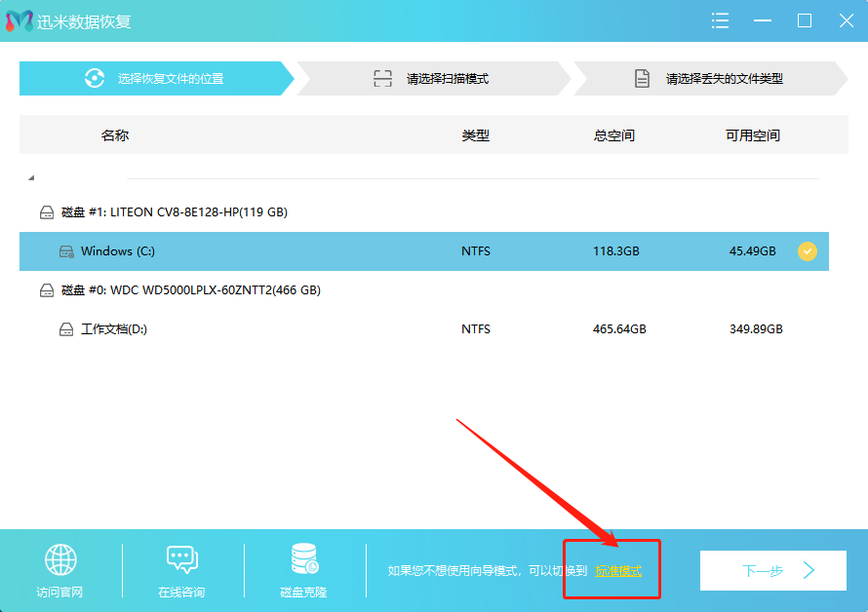This screenshot has height=612, width=868.
Task: Go to 请选择丢失的文件类型 step tab
Action: (x=710, y=79)
